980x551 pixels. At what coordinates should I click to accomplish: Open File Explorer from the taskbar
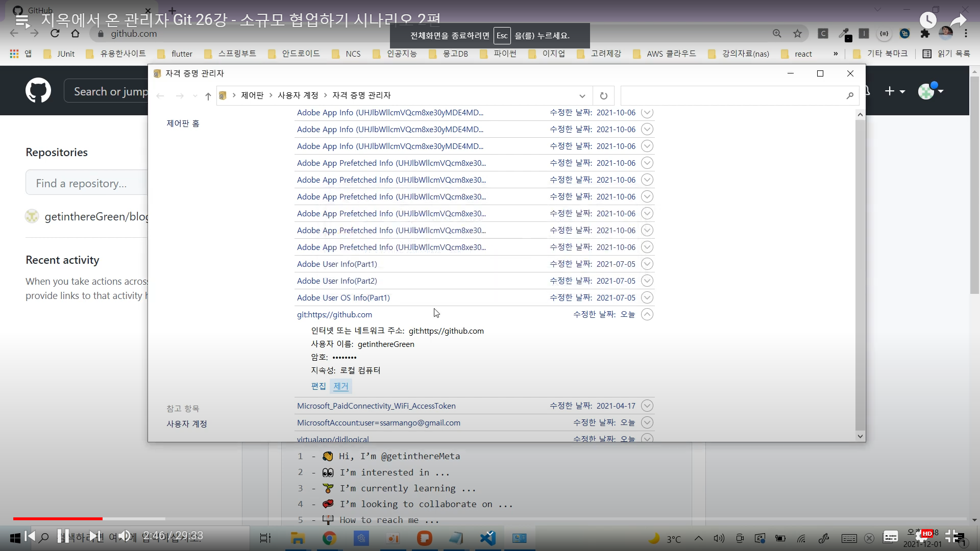[298, 538]
